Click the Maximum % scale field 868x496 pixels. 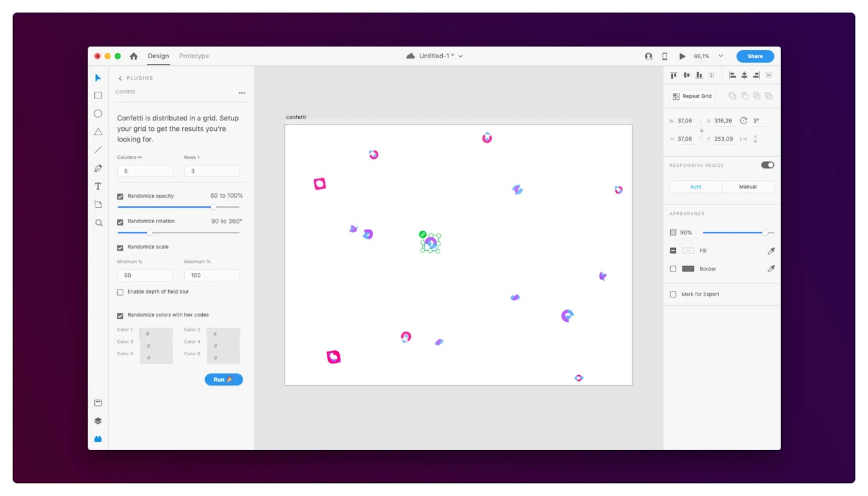212,275
